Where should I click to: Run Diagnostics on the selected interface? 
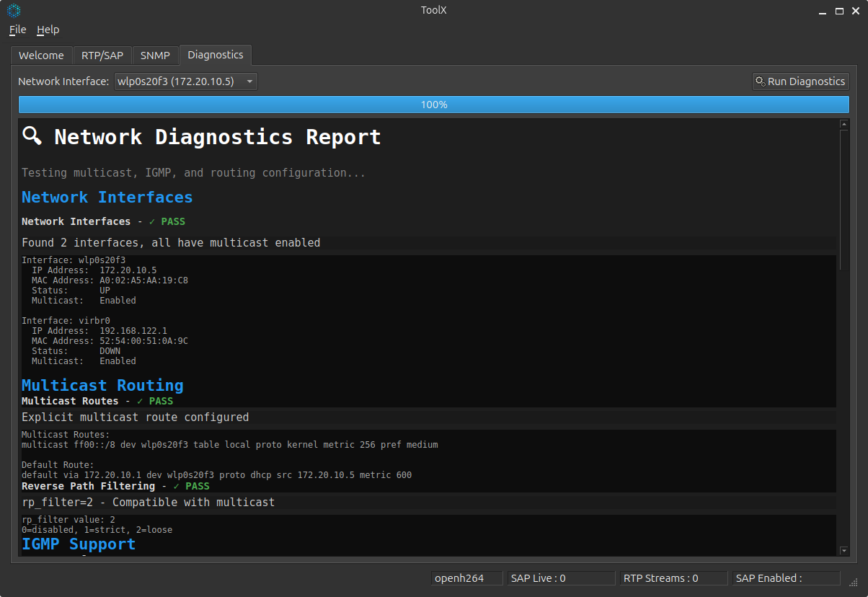[800, 81]
